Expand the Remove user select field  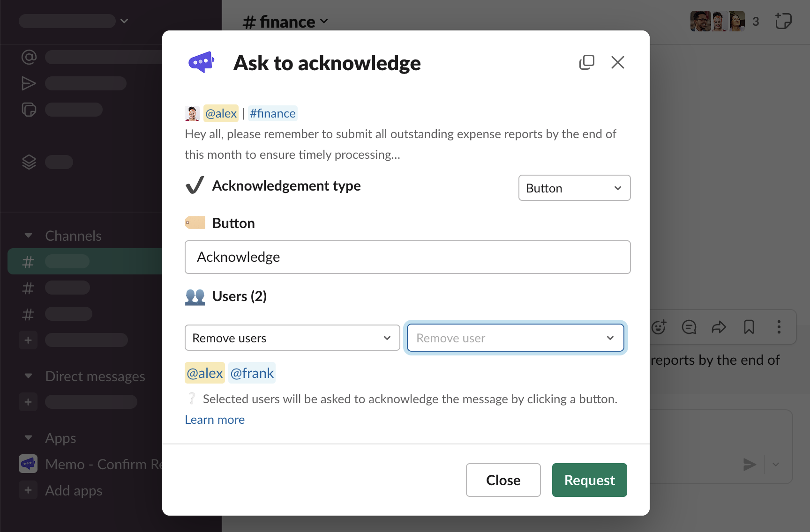pos(515,338)
